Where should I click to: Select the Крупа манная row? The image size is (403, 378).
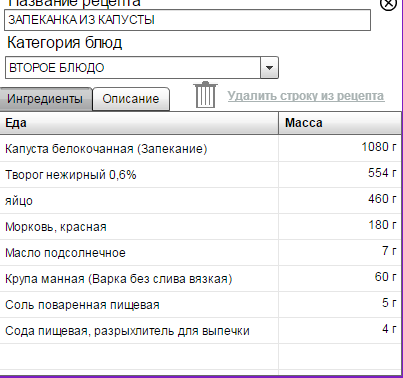(201, 279)
